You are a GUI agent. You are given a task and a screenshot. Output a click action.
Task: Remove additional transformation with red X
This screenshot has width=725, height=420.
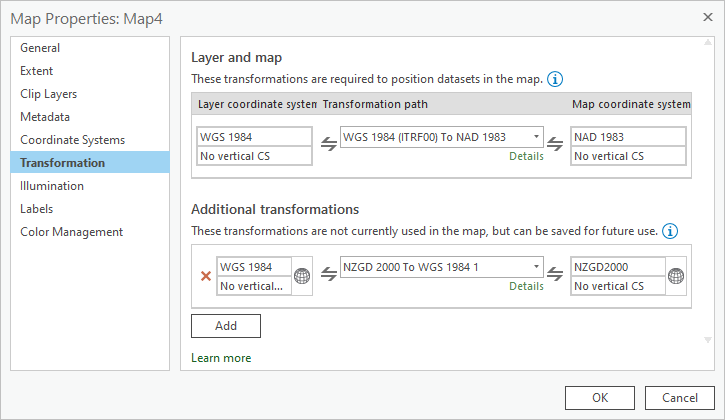tap(206, 276)
